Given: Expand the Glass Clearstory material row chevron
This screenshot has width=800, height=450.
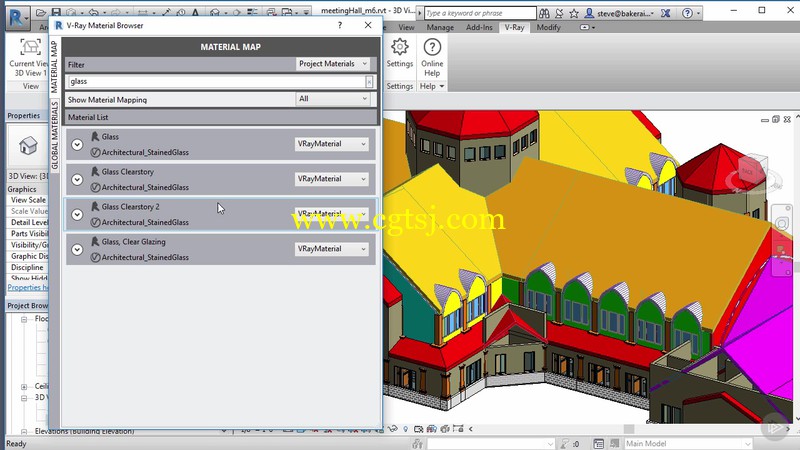Looking at the screenshot, I should click(x=77, y=180).
